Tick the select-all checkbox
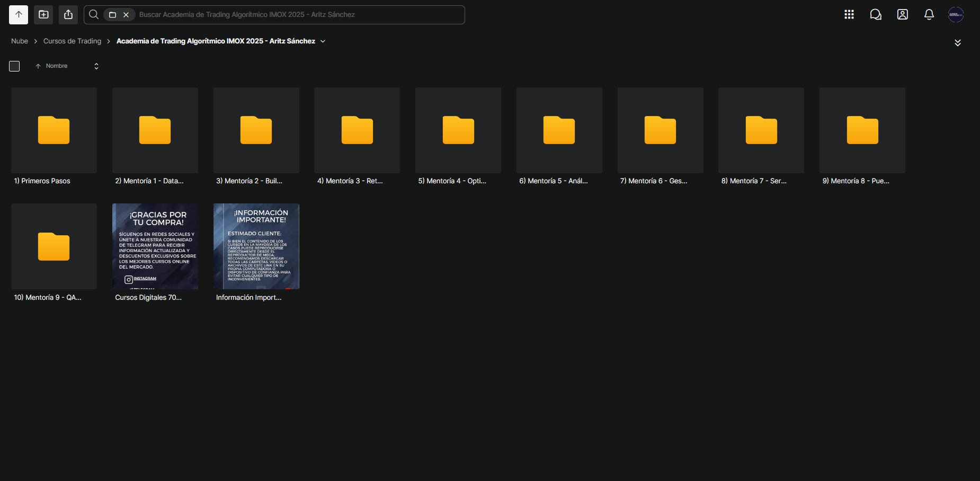This screenshot has width=980, height=481. tap(14, 66)
